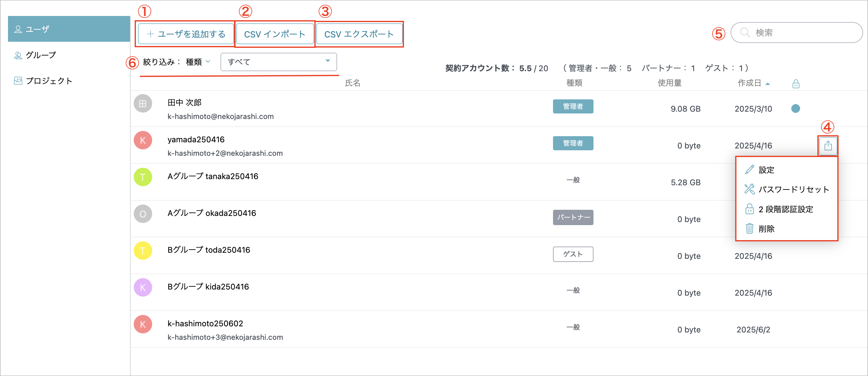Focus the 検索 search field

[797, 33]
